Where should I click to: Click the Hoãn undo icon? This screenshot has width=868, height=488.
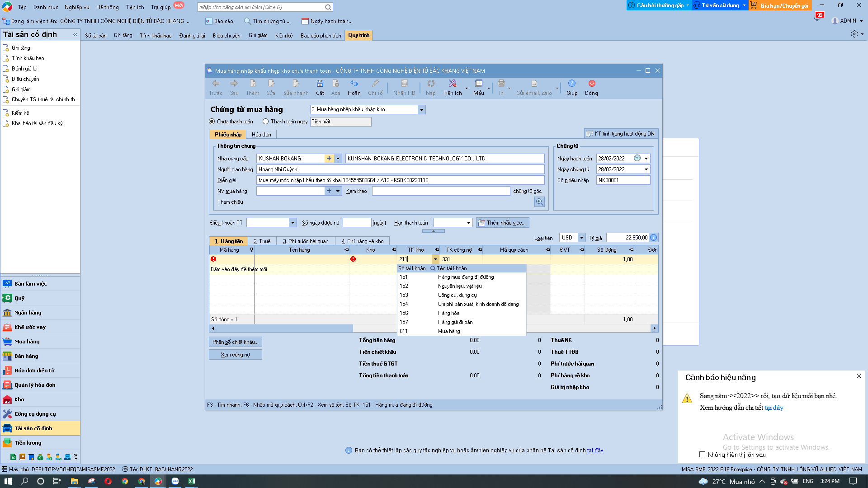click(x=354, y=84)
